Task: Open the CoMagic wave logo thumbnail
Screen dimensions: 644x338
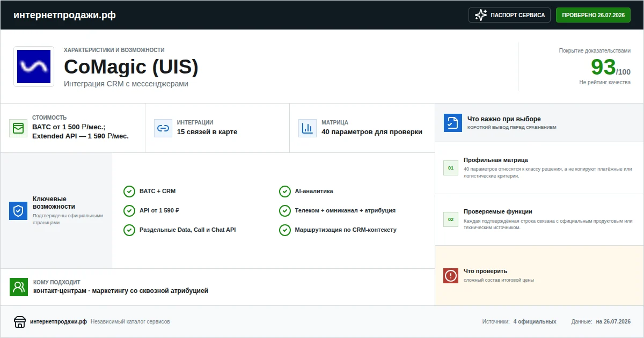Action: point(34,67)
